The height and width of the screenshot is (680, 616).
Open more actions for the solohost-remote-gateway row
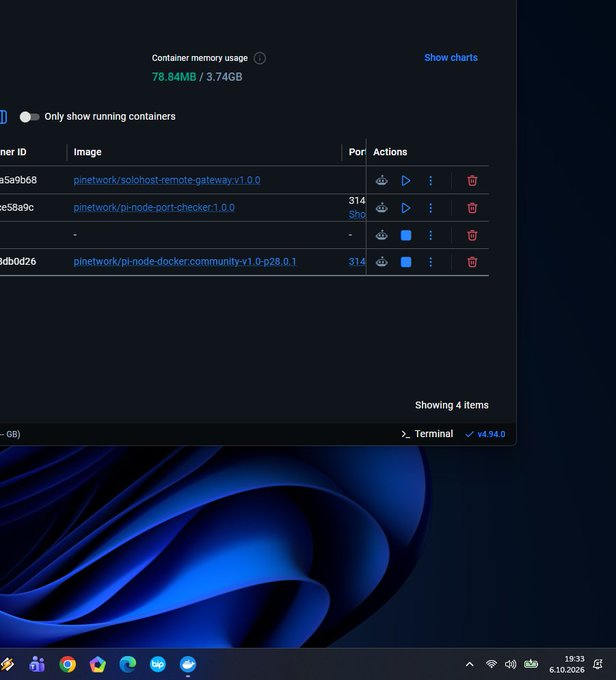(430, 180)
